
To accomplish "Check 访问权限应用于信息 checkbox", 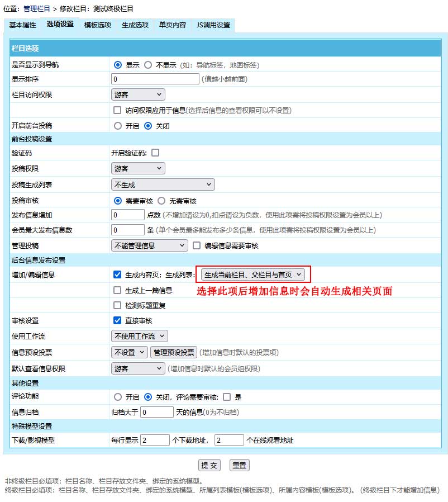I will tap(117, 110).
